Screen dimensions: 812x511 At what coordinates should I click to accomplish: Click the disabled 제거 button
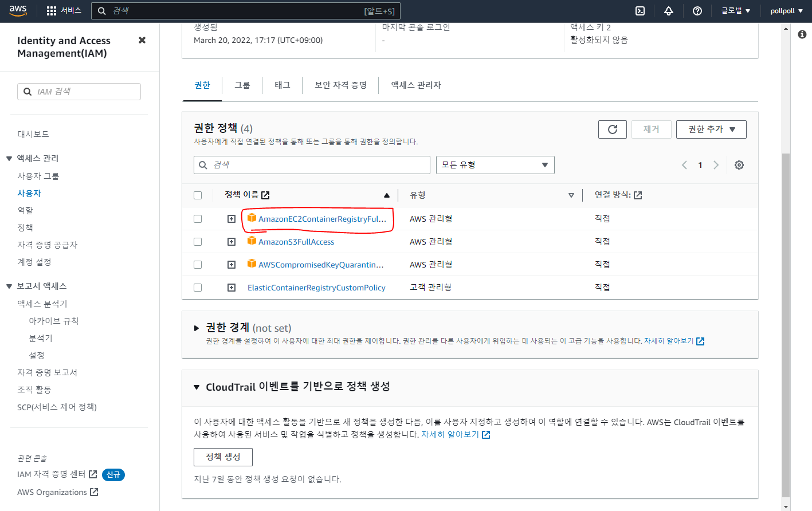coord(651,129)
